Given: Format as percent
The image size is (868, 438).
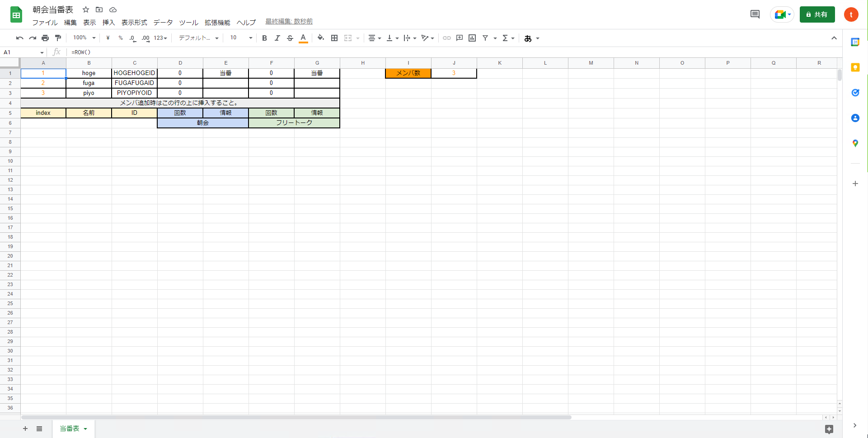Looking at the screenshot, I should (121, 38).
